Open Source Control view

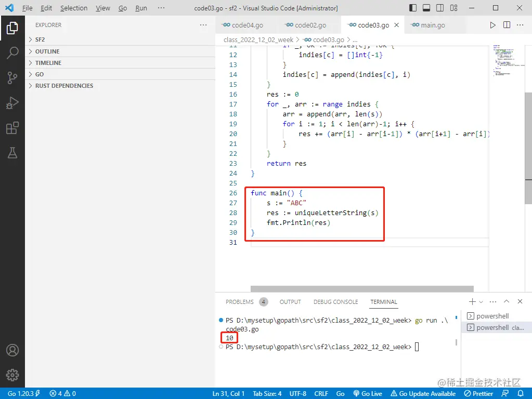coord(12,77)
